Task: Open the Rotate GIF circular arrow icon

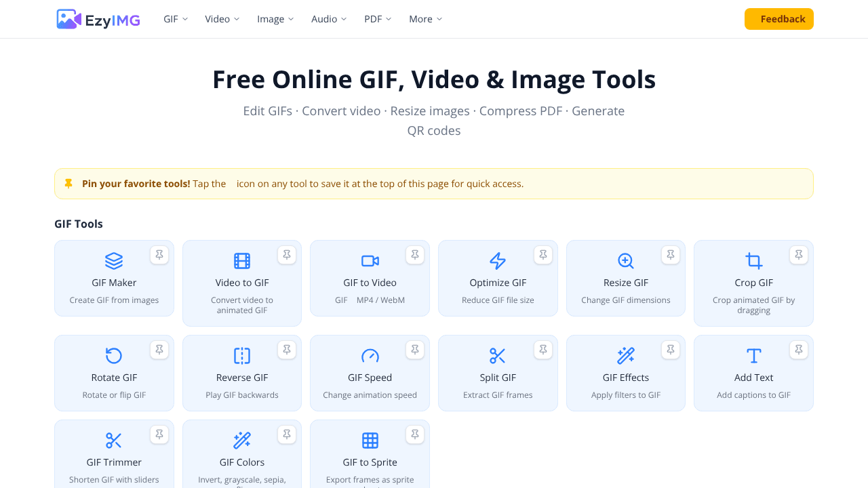Action: pos(114,356)
